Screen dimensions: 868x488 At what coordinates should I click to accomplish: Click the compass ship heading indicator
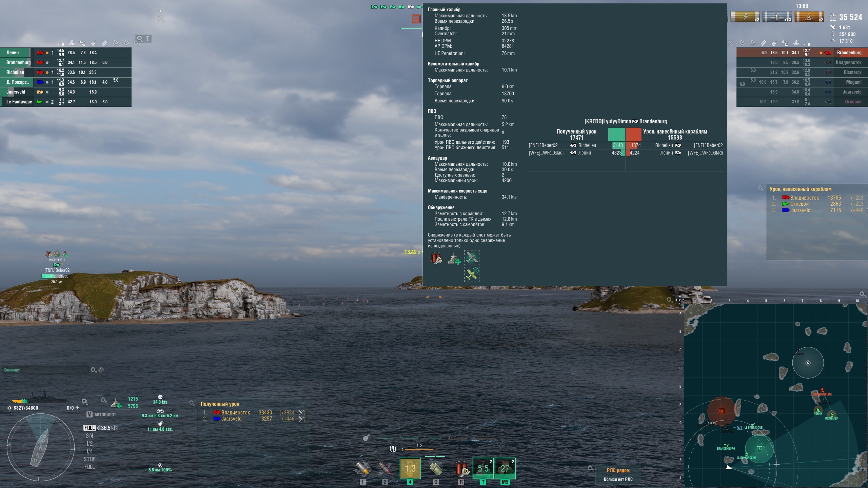40,447
